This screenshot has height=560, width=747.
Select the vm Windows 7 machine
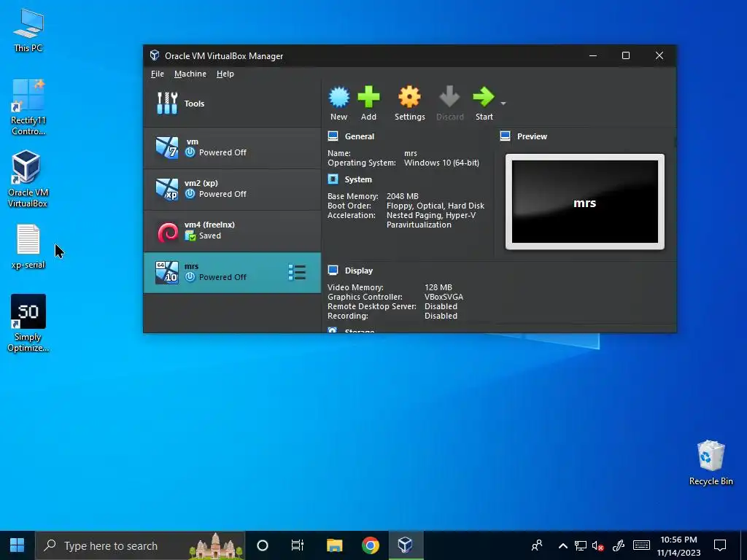click(232, 147)
